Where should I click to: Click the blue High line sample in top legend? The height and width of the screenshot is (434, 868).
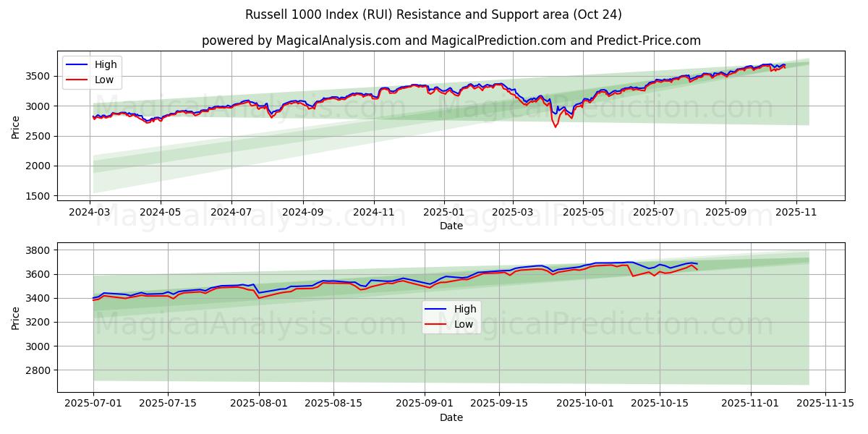[x=77, y=64]
